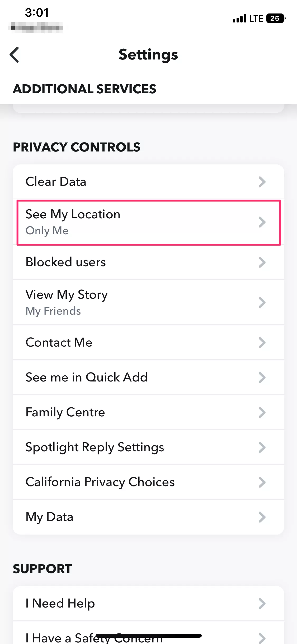Tap the home indicator bar

point(148,636)
